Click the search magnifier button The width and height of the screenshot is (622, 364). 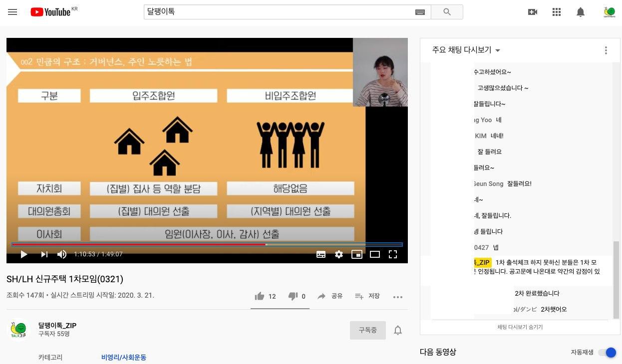pyautogui.click(x=447, y=12)
